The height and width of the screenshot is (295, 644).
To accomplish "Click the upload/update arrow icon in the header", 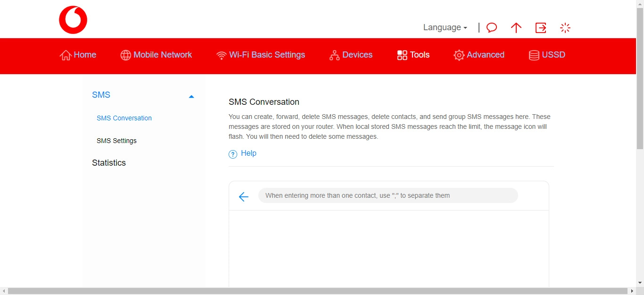I will 516,28.
